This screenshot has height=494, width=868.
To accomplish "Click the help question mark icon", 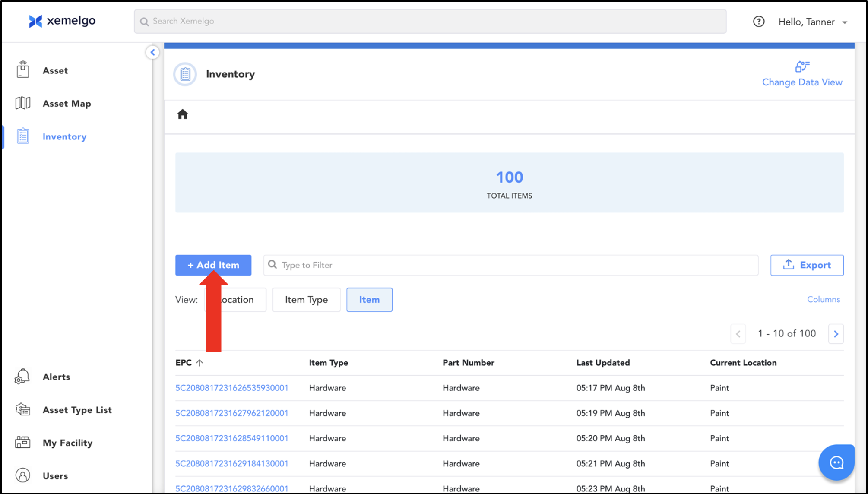I will (x=759, y=22).
